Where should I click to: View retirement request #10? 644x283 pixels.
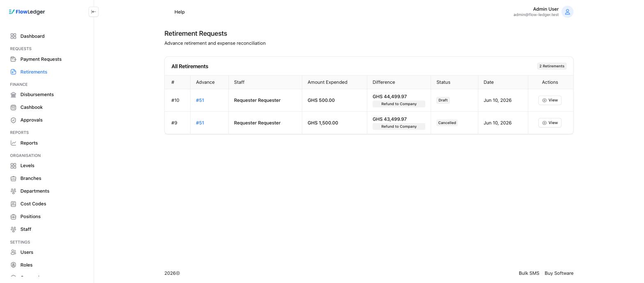click(550, 100)
